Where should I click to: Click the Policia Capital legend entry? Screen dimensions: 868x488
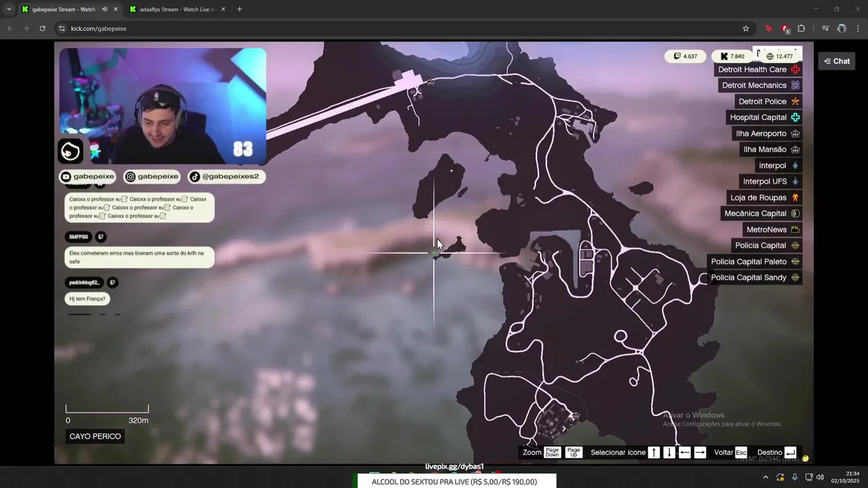click(x=767, y=245)
